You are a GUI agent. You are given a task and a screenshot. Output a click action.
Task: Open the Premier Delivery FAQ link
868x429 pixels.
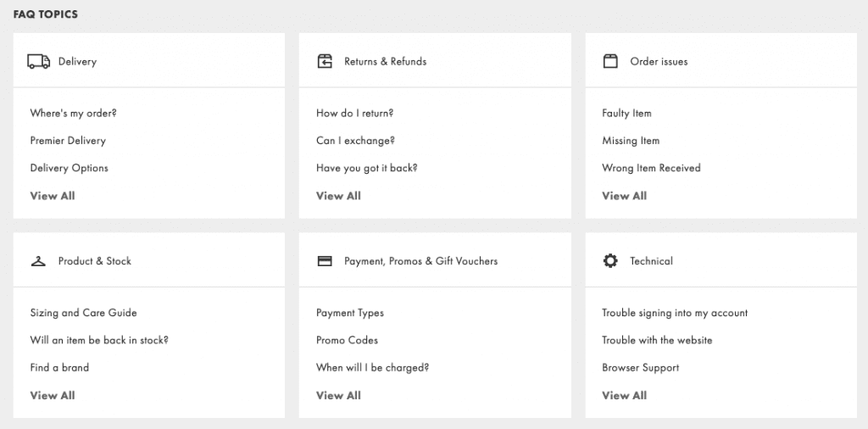[x=68, y=141]
